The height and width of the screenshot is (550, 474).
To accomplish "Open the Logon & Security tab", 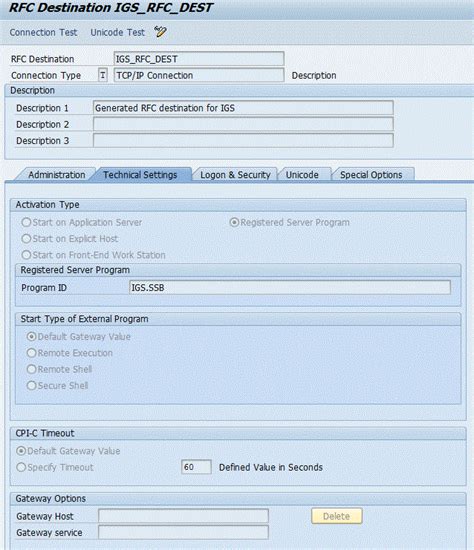I will [235, 175].
